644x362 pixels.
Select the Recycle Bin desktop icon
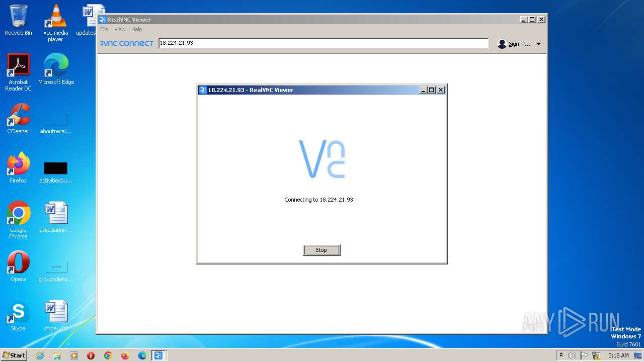18,20
